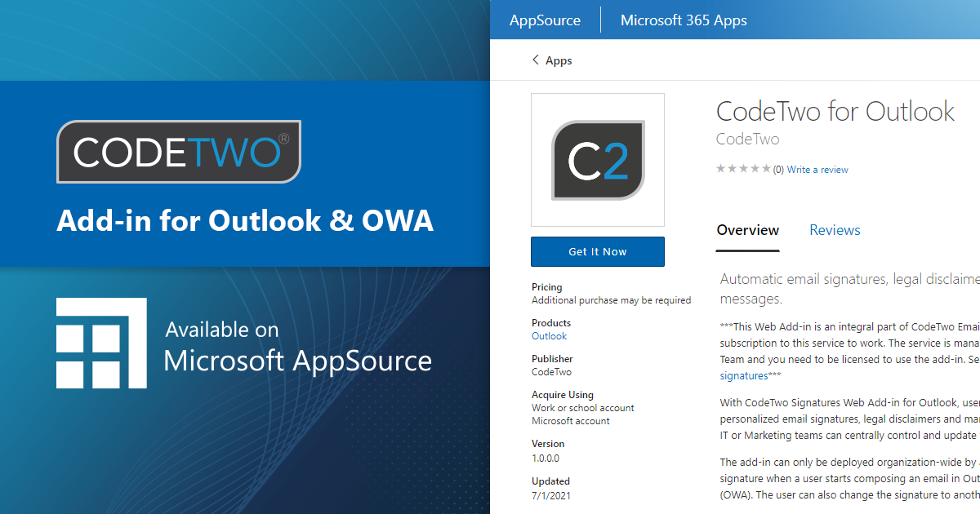
Task: Open the Write a review link
Action: pyautogui.click(x=817, y=169)
